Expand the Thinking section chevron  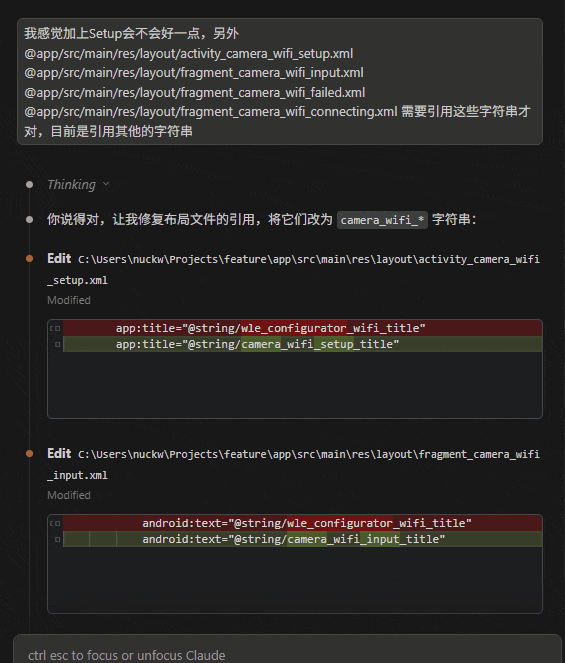[106, 184]
